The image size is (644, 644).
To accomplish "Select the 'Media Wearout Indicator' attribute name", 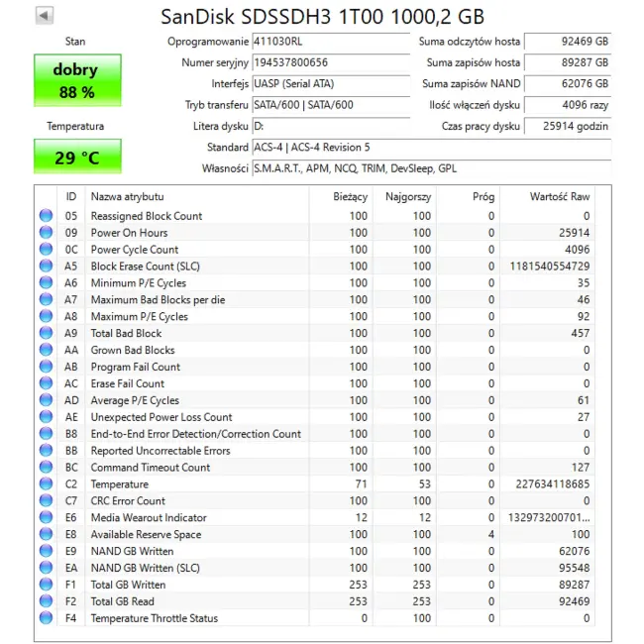I will coord(149,517).
